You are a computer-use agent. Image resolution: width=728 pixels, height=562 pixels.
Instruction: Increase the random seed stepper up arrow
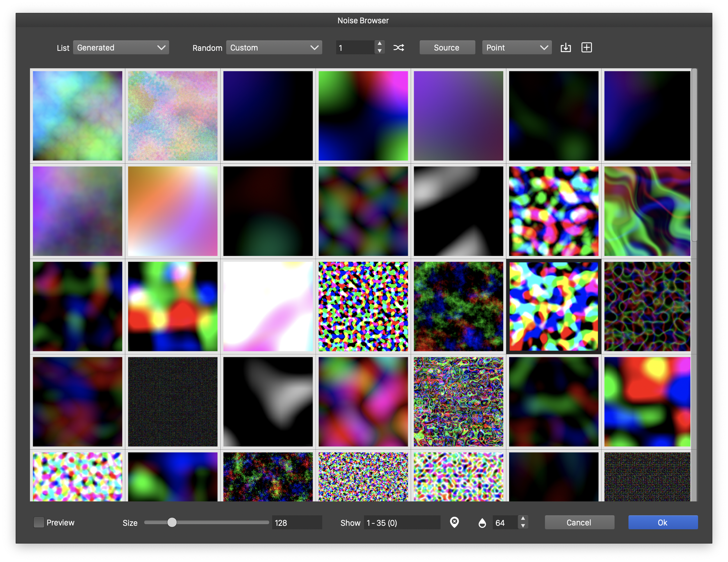[x=380, y=44]
